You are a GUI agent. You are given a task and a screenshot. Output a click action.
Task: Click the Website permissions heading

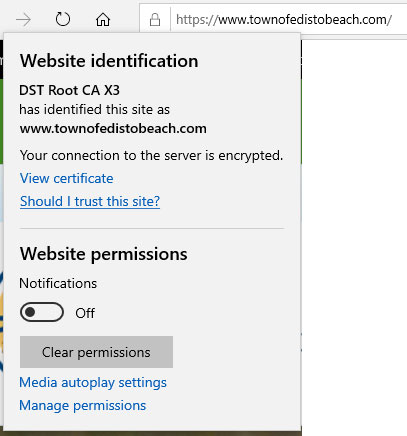coord(104,254)
